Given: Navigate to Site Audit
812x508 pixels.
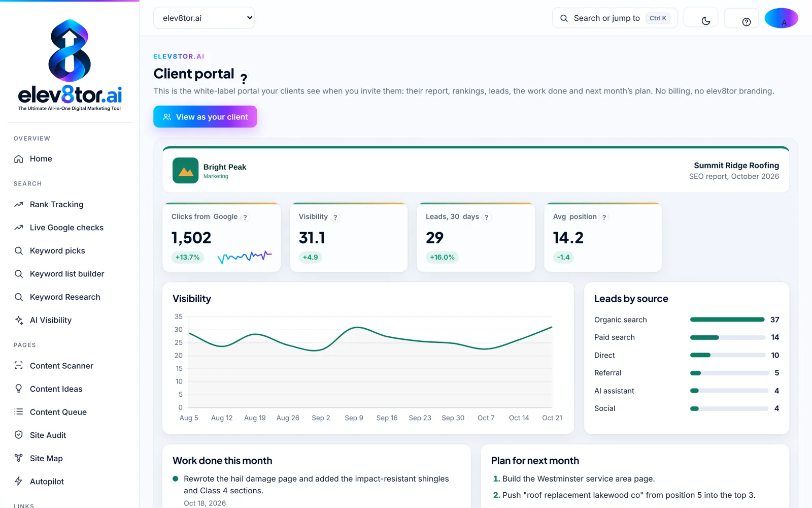Looking at the screenshot, I should 48,435.
